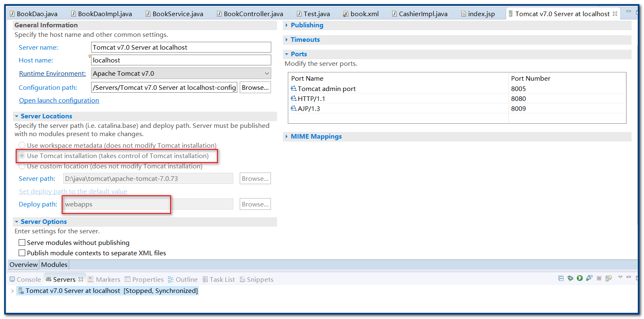Open the Properties view tab

[144, 279]
